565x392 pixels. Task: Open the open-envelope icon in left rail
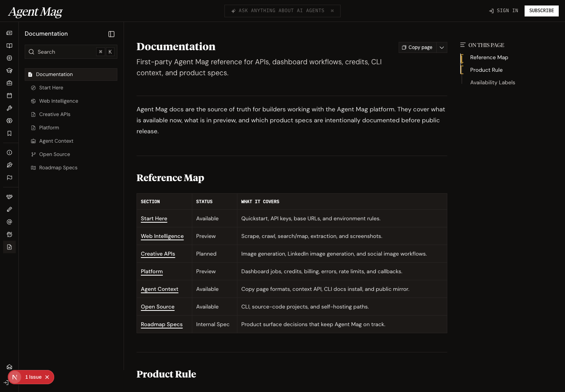coord(9,367)
